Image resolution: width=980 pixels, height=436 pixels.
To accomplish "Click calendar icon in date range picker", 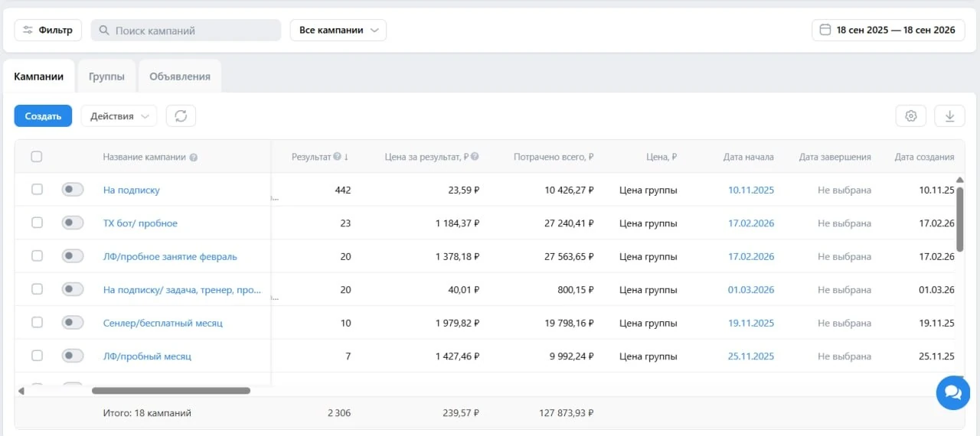I will [825, 31].
